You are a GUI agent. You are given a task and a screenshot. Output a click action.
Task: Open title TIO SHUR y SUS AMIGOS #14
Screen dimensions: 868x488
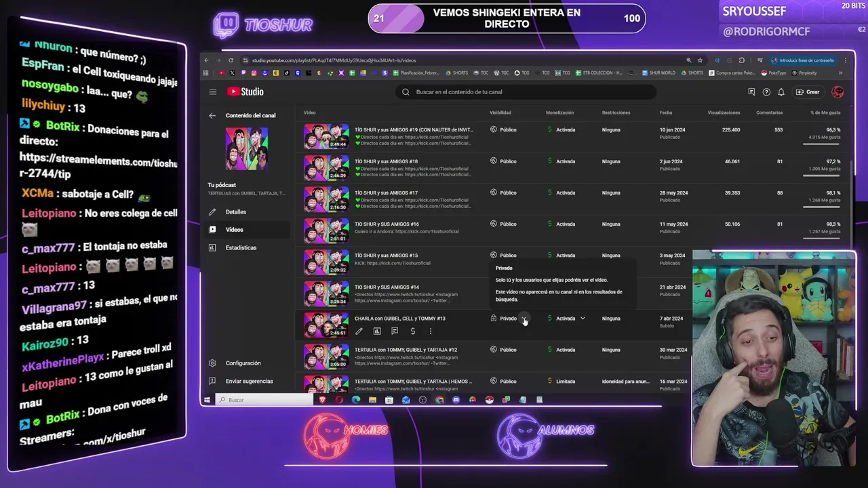[387, 287]
